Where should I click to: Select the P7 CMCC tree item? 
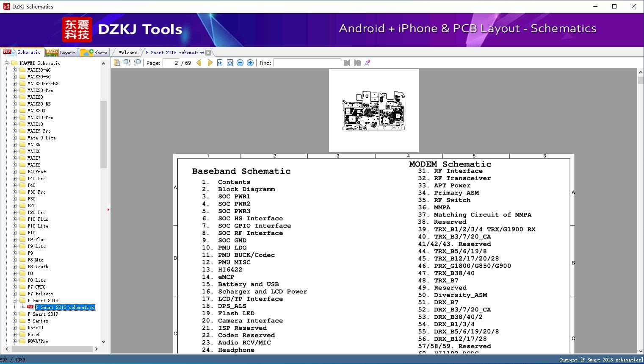(36, 287)
